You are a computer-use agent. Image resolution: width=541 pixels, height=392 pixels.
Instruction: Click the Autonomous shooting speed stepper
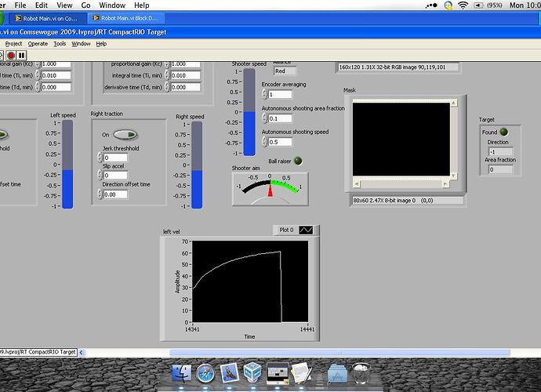click(x=265, y=142)
